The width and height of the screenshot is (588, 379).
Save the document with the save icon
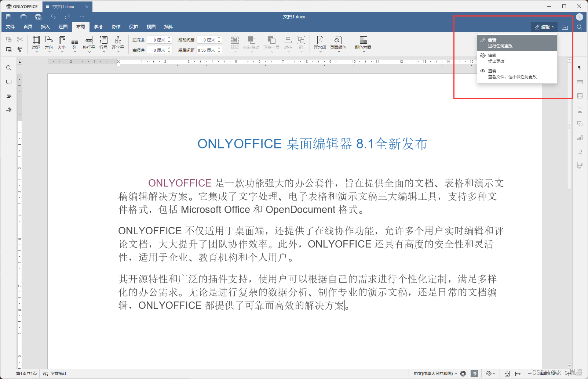click(9, 17)
